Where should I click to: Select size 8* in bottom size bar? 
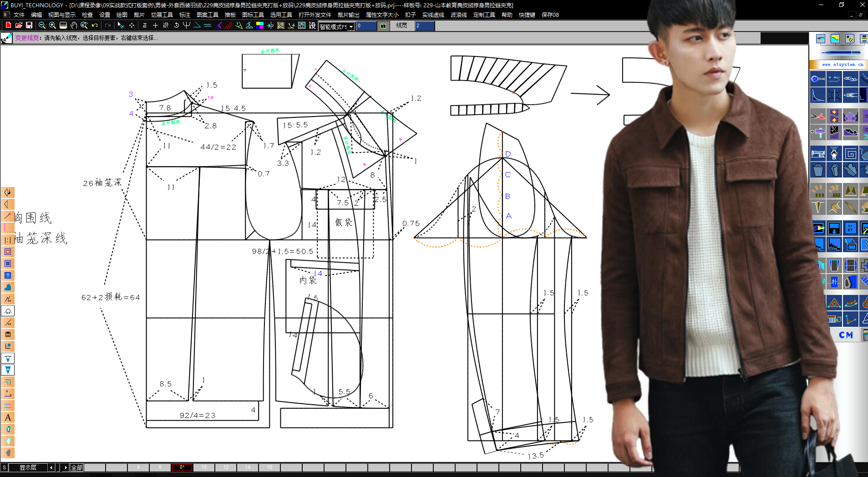click(182, 467)
